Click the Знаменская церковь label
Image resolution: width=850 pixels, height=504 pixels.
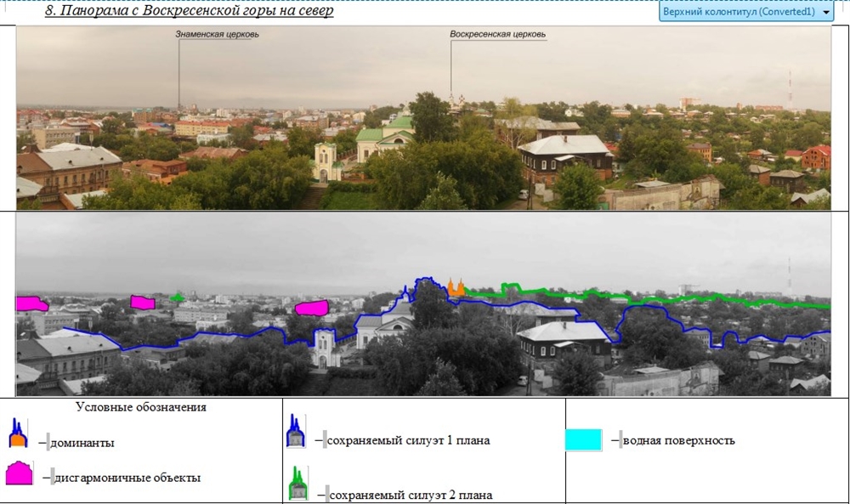(217, 35)
